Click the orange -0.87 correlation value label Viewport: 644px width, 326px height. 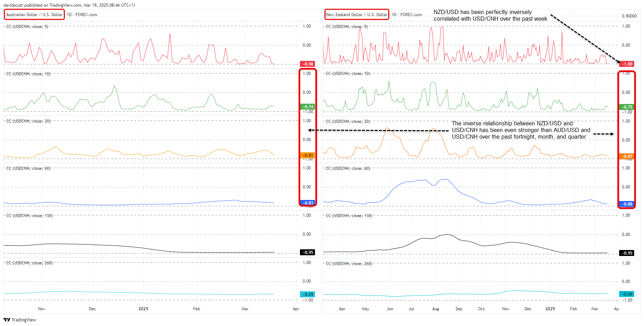[626, 157]
